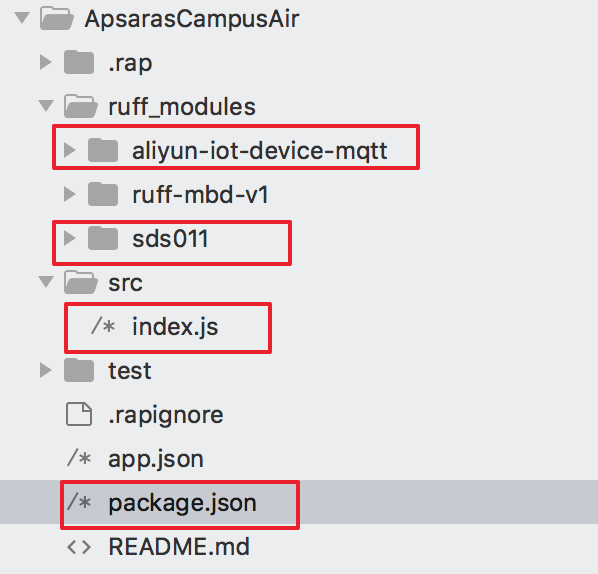Open the README.md file

(x=179, y=547)
